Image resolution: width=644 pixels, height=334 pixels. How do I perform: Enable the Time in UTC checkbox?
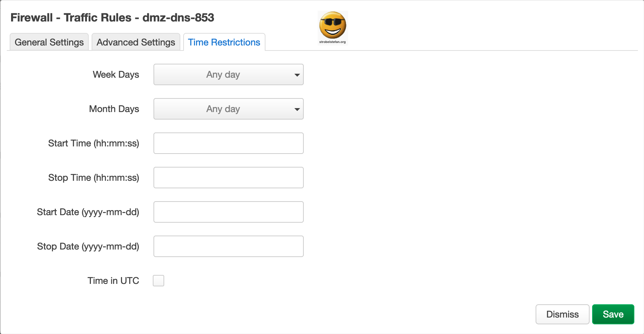point(158,281)
